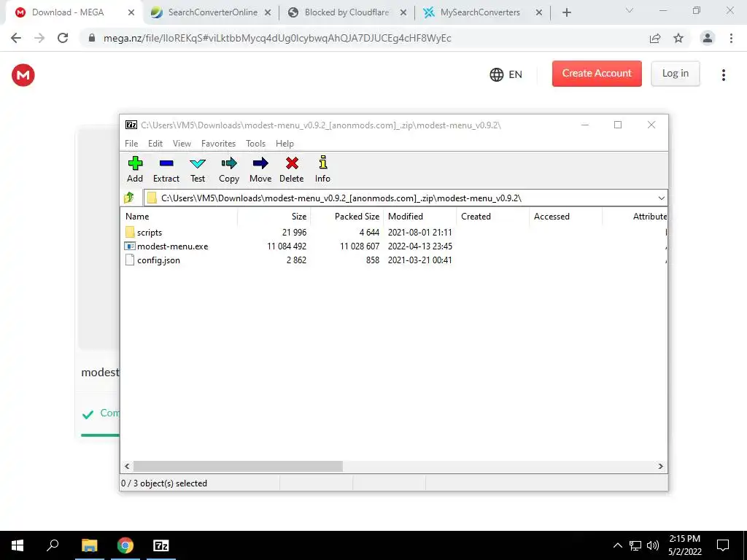Open the MEGA page three-dot menu

[723, 75]
